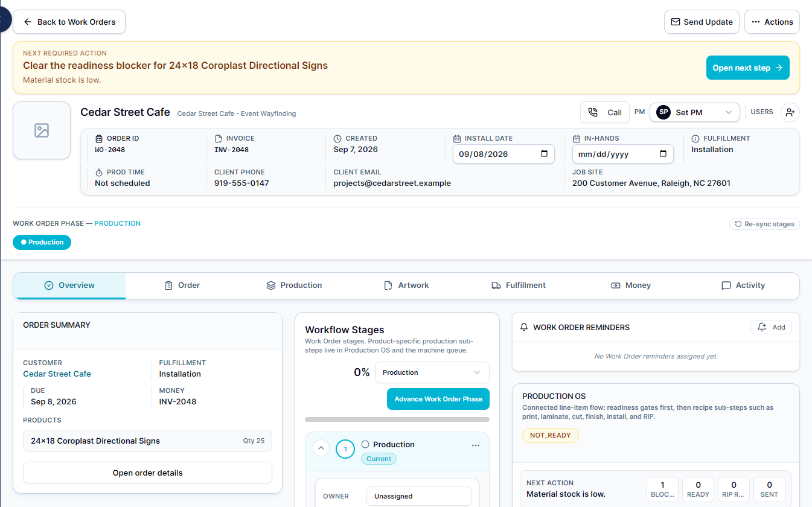This screenshot has height=507, width=812.
Task: Click the In-Hands date input field
Action: [x=623, y=154]
